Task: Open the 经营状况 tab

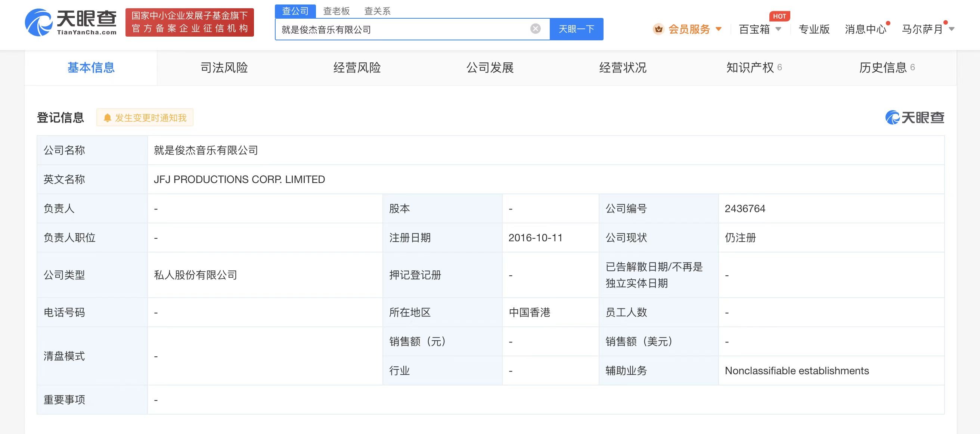Action: click(x=623, y=68)
